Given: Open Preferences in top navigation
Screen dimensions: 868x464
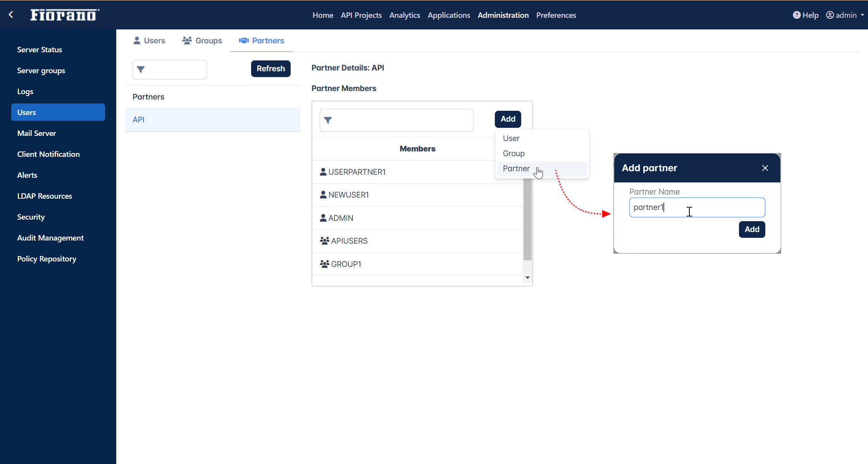Looking at the screenshot, I should 556,15.
